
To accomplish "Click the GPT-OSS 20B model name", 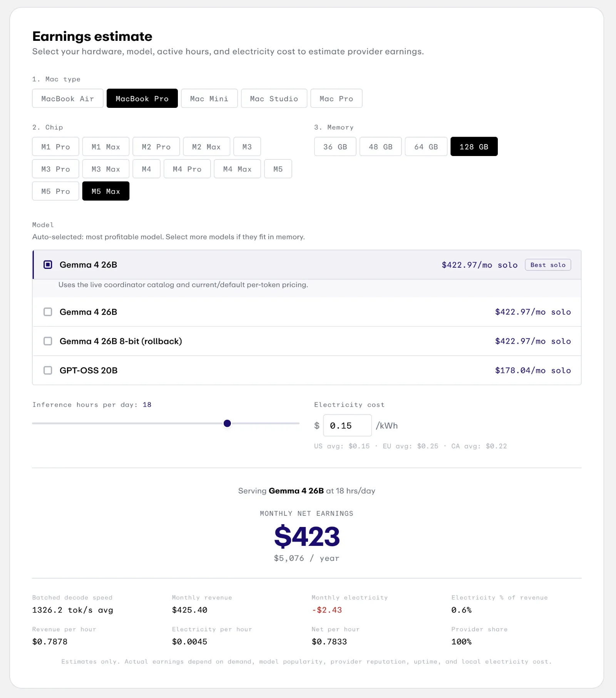I will click(89, 371).
